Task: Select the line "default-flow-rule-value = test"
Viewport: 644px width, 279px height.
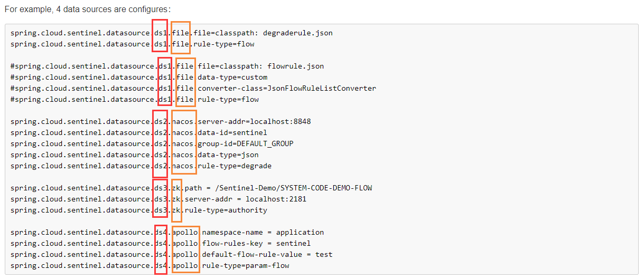Action: point(171,255)
